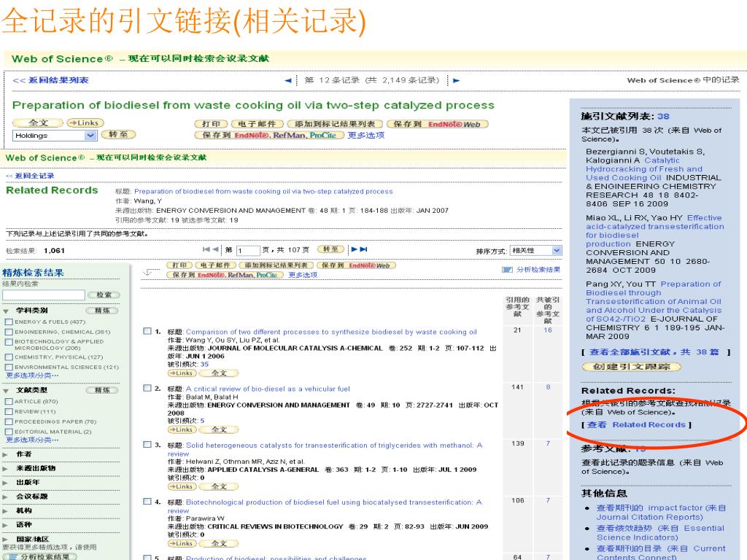
Task: Expand the 会议标题 filter section
Action: pos(6,497)
